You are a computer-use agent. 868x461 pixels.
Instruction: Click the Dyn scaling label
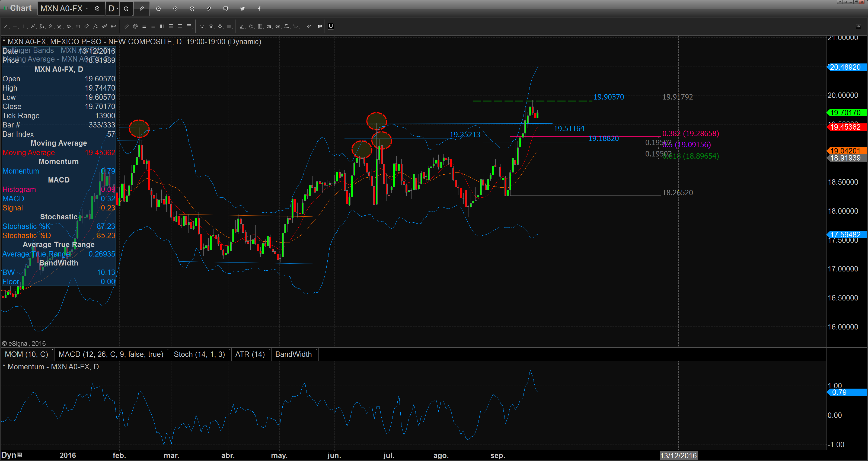tap(9, 455)
